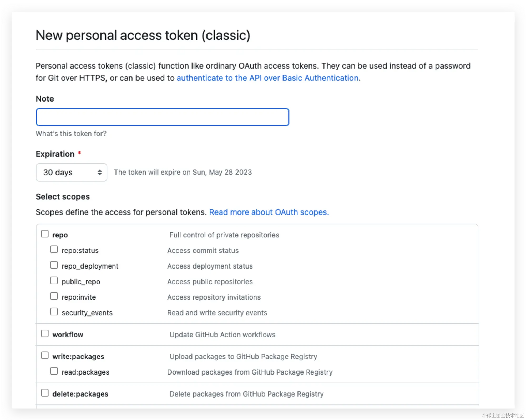Click the workflow scope label
The height and width of the screenshot is (420, 526).
tap(68, 335)
